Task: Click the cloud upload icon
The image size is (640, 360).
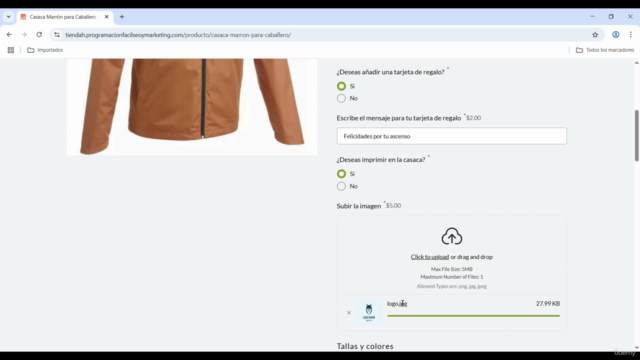Action: [x=451, y=236]
